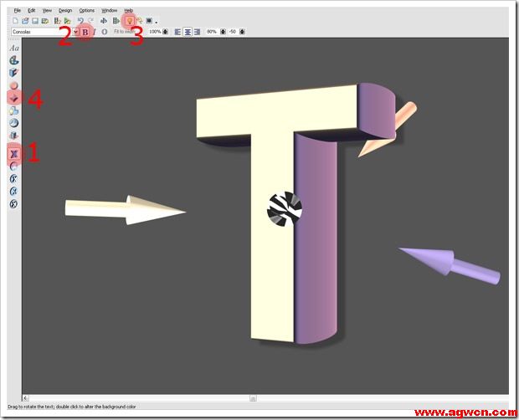Image resolution: width=519 pixels, height=420 pixels.
Task: Expand the Consolas font dropdown
Action: pyautogui.click(x=75, y=31)
